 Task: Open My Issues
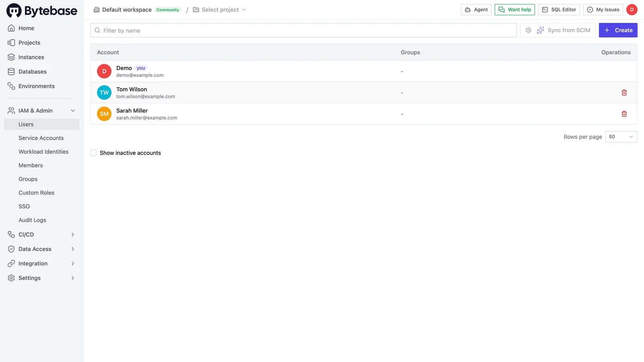point(603,10)
